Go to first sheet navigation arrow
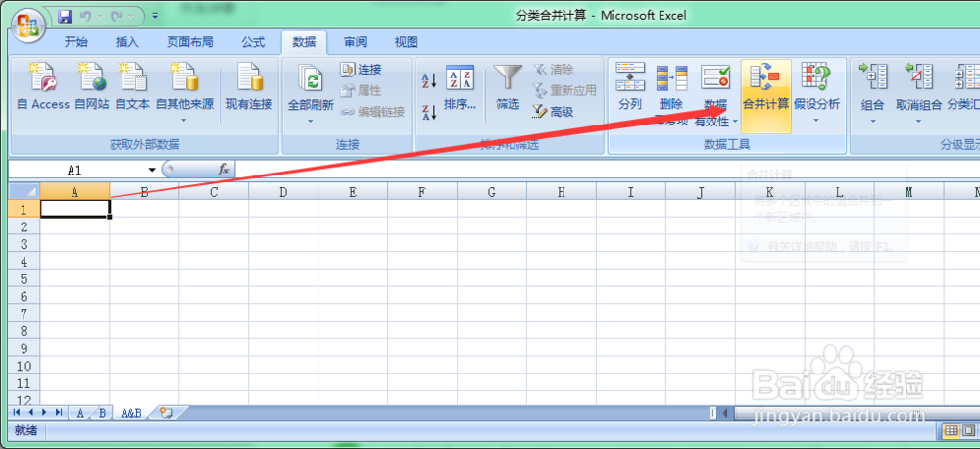Viewport: 980px width, 449px height. (x=17, y=412)
